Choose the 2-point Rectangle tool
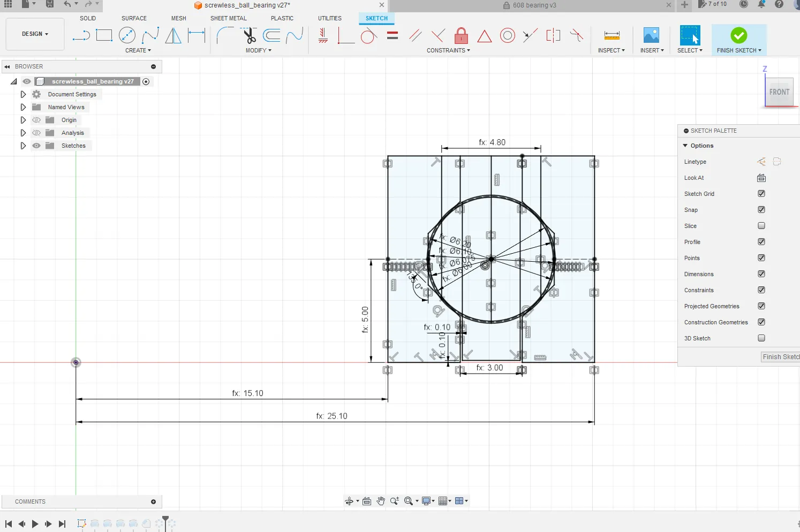Screen dimensions: 800x532 pyautogui.click(x=104, y=36)
